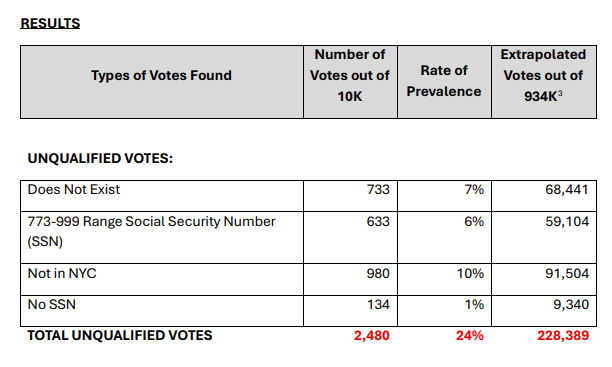The image size is (612, 367).
Task: Click the 'TOTAL UNQUALIFIED VOTES' label
Action: [120, 335]
